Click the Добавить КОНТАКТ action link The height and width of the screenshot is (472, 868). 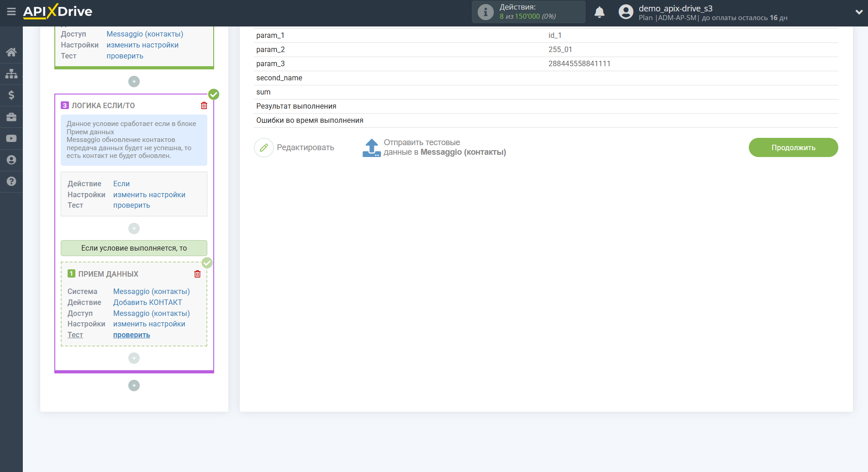point(147,302)
